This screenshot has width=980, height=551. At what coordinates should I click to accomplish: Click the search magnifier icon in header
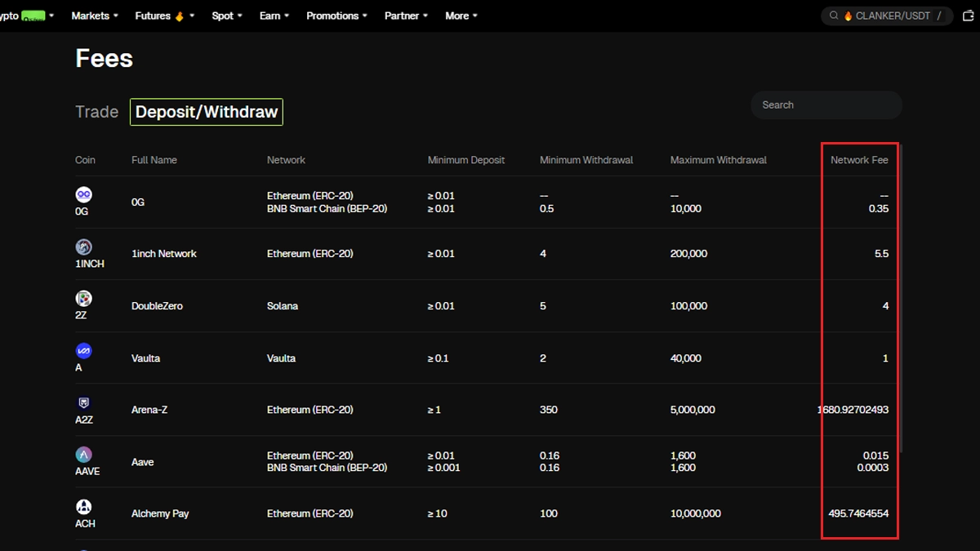pyautogui.click(x=834, y=16)
